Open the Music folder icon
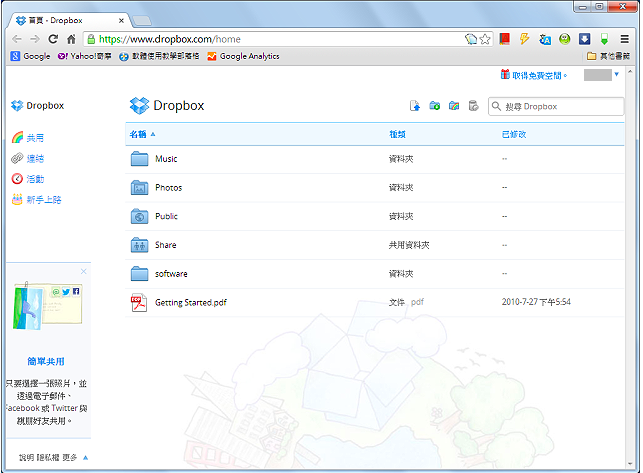This screenshot has width=643, height=473. [139, 159]
